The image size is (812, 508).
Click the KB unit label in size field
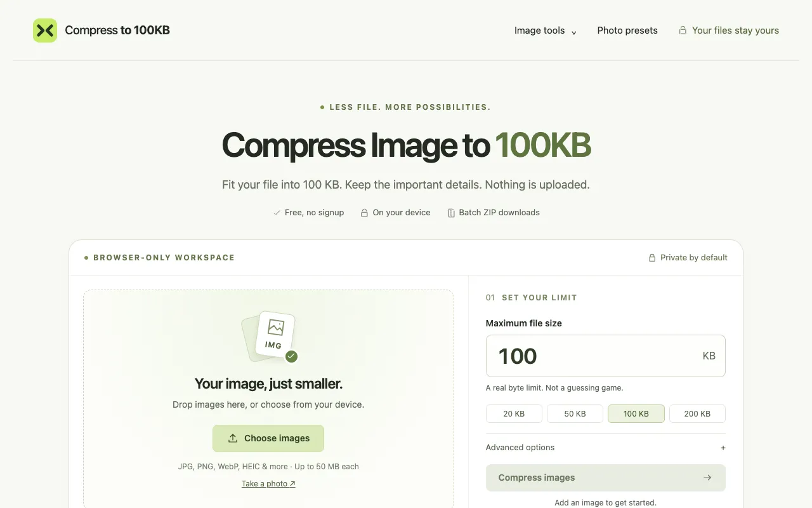coord(709,356)
